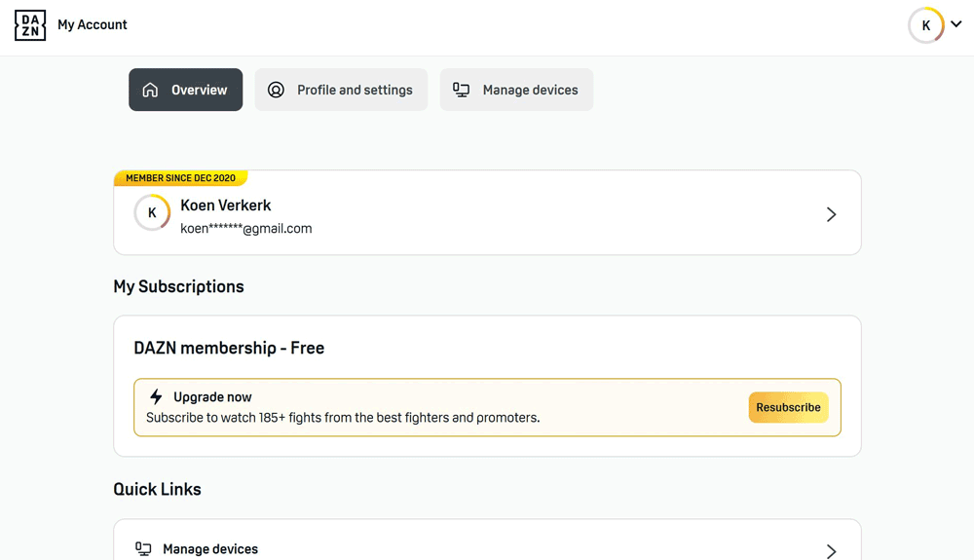This screenshot has width=974, height=560.
Task: Click the 'My Subscriptions' heading
Action: tap(178, 287)
